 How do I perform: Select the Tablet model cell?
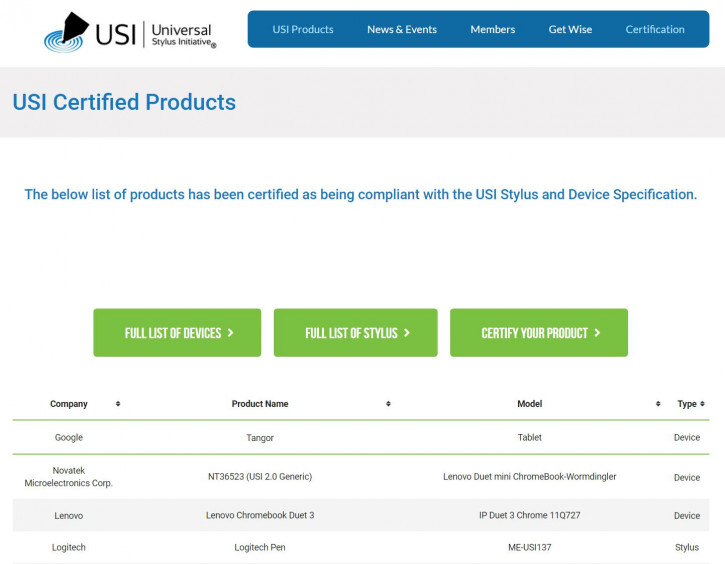tap(529, 437)
